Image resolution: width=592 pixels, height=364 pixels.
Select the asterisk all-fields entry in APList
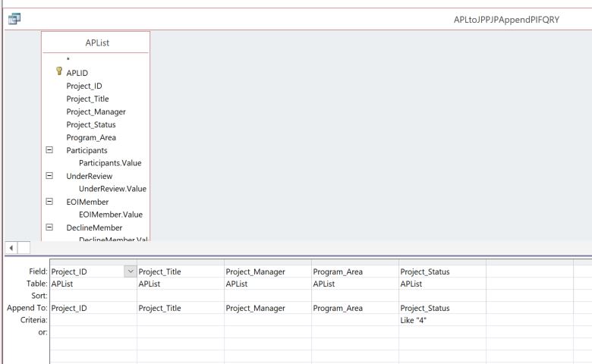coord(68,60)
